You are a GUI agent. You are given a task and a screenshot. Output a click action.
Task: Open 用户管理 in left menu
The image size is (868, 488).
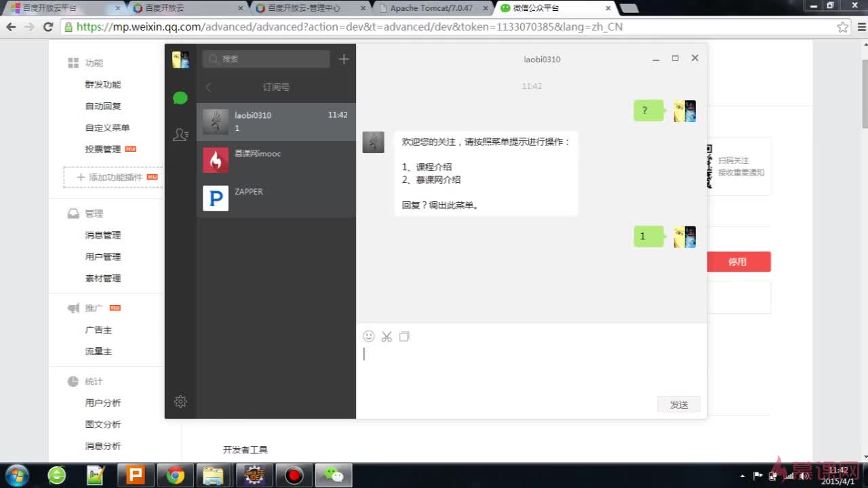103,257
